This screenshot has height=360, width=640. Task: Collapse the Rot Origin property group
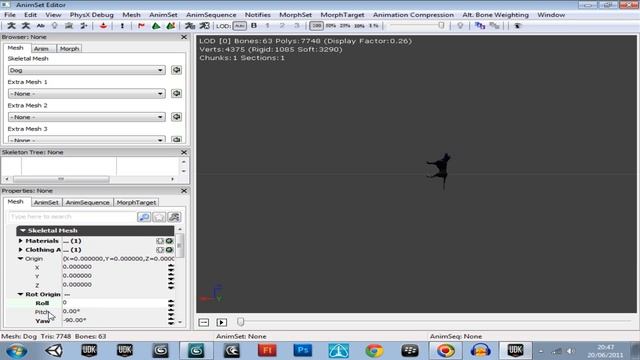[x=20, y=294]
